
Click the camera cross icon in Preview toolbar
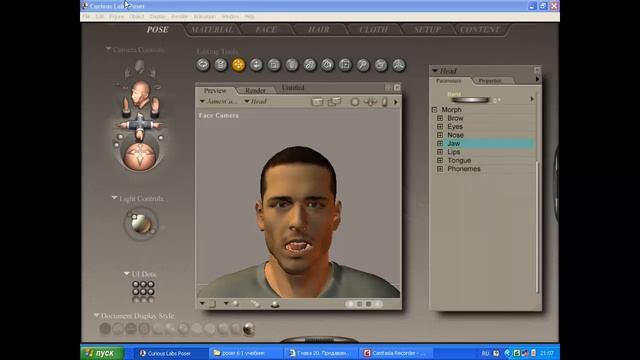coord(370,102)
